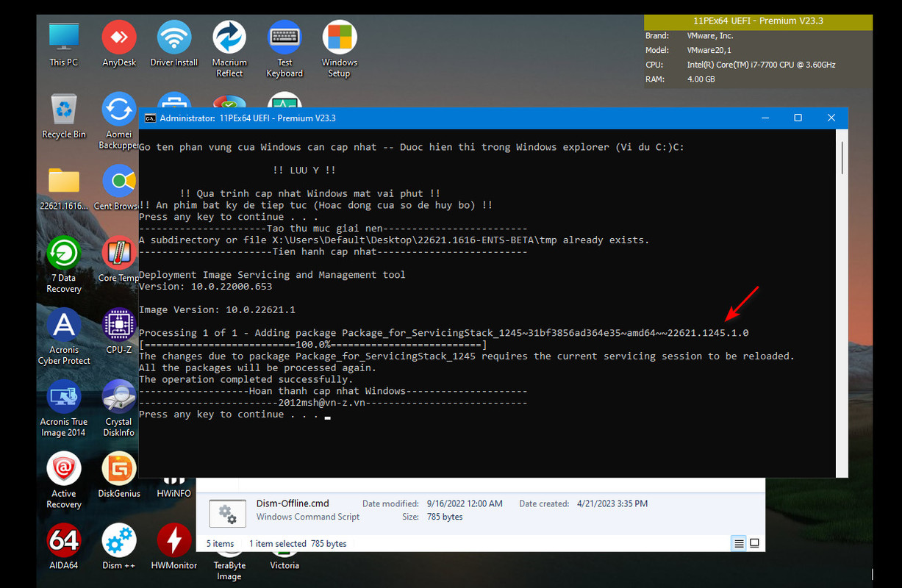Click the Dism-Offline.cmd file type icon
This screenshot has height=588, width=902.
click(228, 513)
